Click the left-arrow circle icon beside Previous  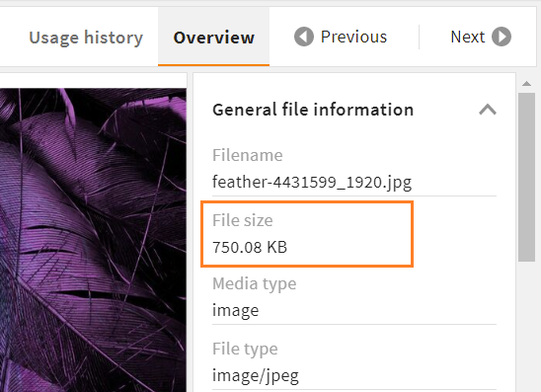point(304,37)
